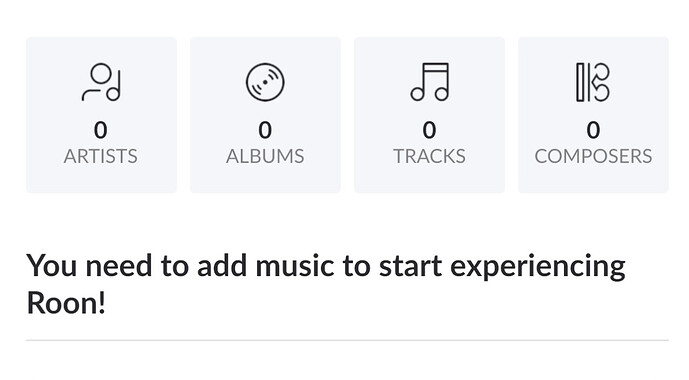Open the ARTISTS label link
689x380 pixels.
101,156
